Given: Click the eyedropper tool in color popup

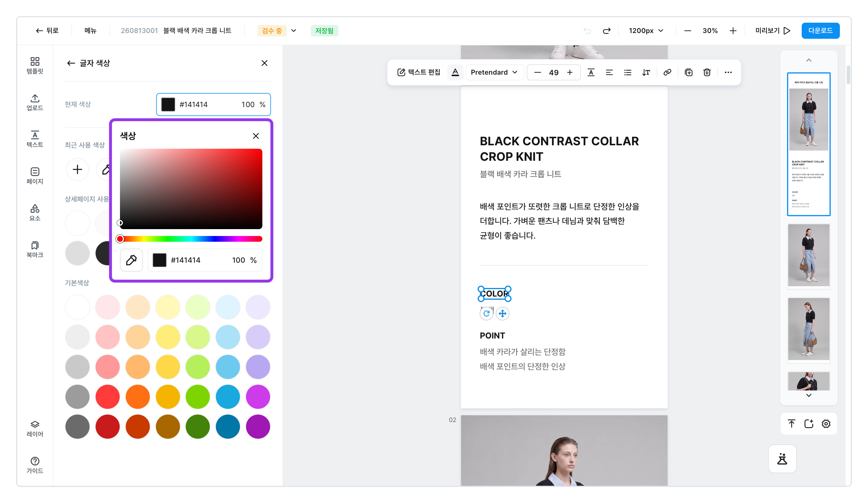Looking at the screenshot, I should 131,260.
